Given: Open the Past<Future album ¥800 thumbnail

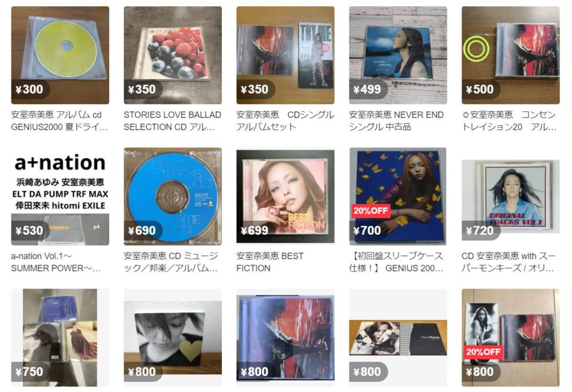Looking at the screenshot, I should (x=398, y=338).
